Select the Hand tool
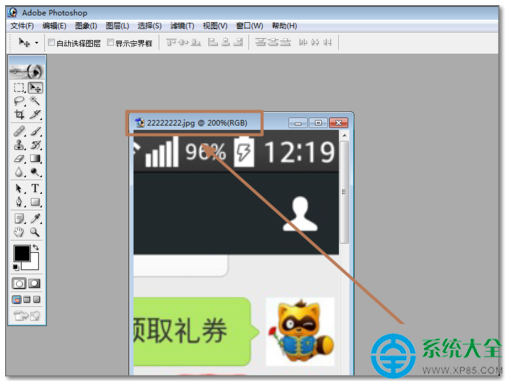The width and height of the screenshot is (505, 381). pos(19,232)
